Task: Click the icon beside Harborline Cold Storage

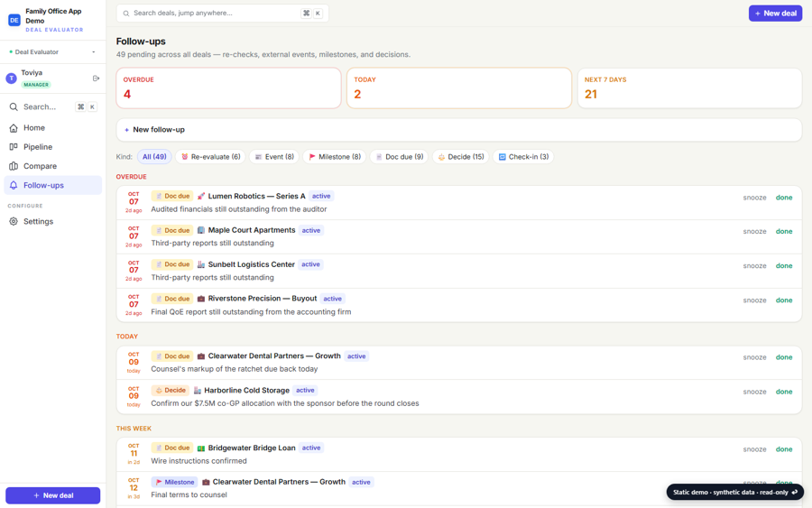Action: (198, 391)
